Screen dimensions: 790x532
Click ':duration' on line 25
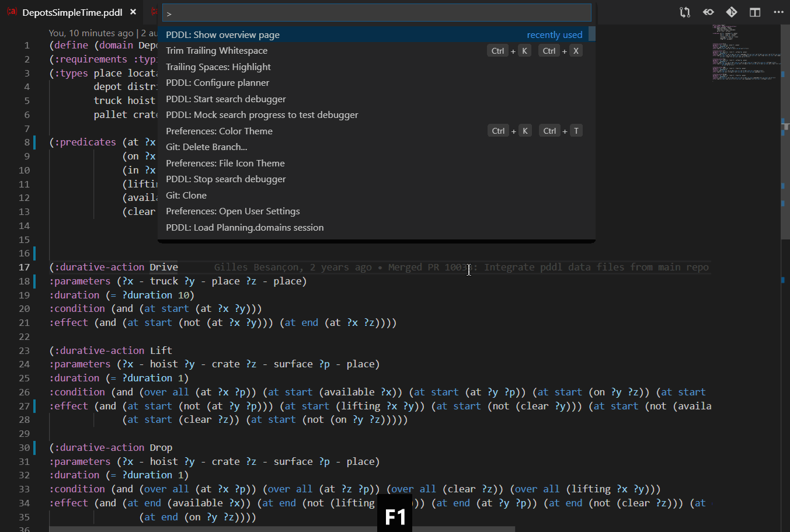(x=74, y=378)
